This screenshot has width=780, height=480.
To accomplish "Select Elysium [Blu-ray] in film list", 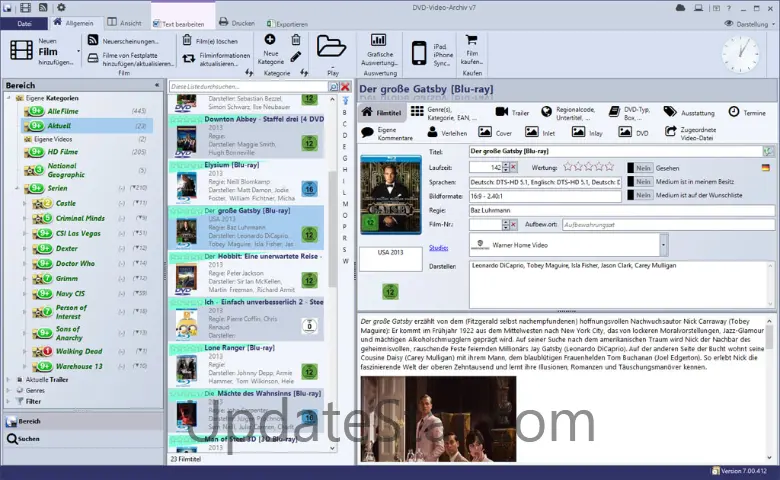I will pyautogui.click(x=247, y=182).
